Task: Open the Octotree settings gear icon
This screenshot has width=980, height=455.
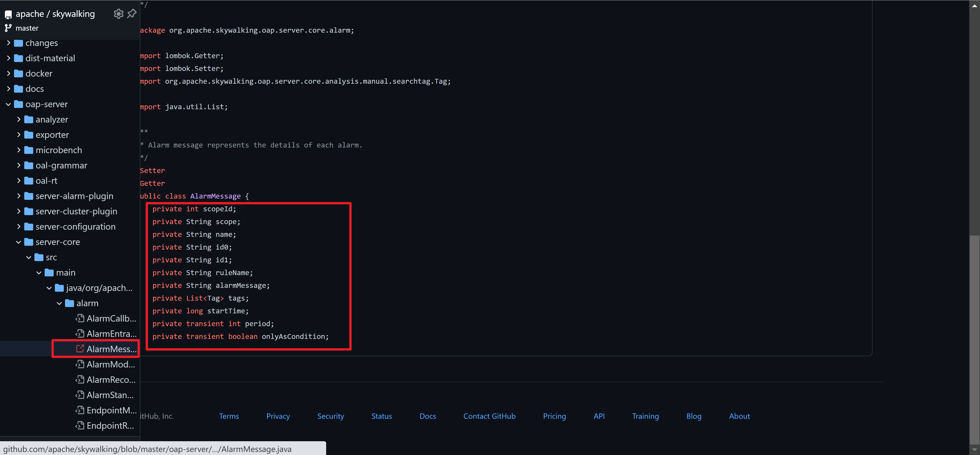Action: point(118,14)
